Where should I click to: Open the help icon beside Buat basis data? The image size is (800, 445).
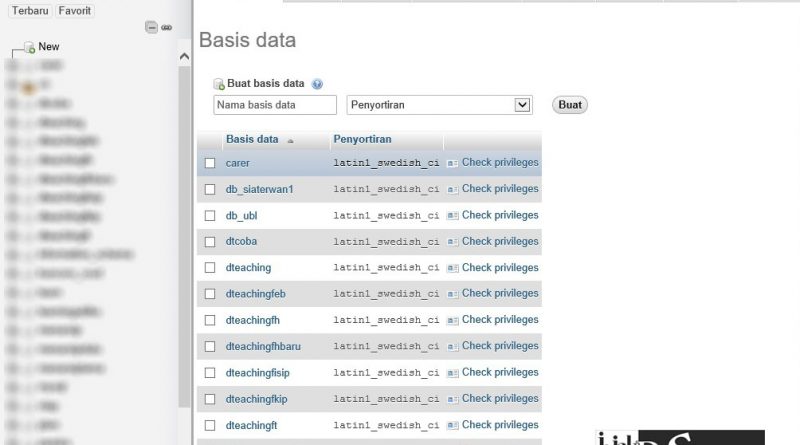tap(317, 84)
